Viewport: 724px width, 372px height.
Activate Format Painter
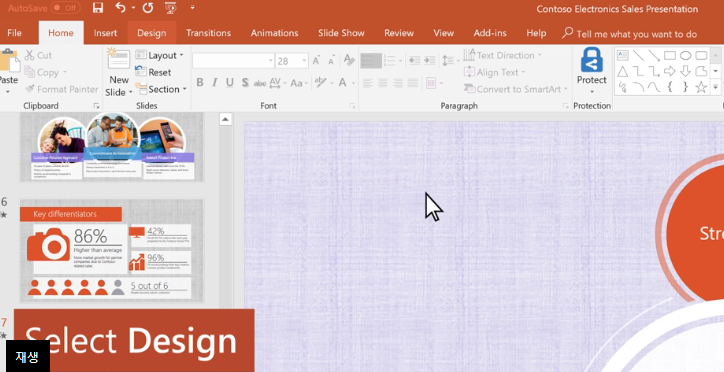61,89
